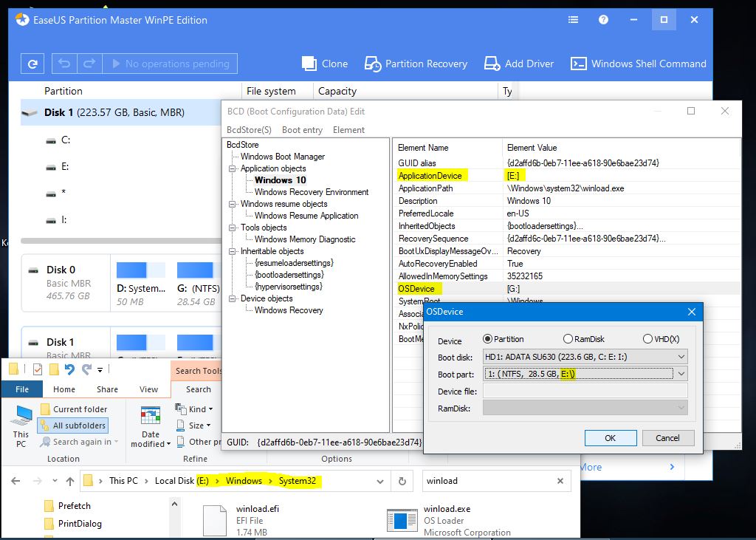Choose the VHD(X) radio option

647,339
